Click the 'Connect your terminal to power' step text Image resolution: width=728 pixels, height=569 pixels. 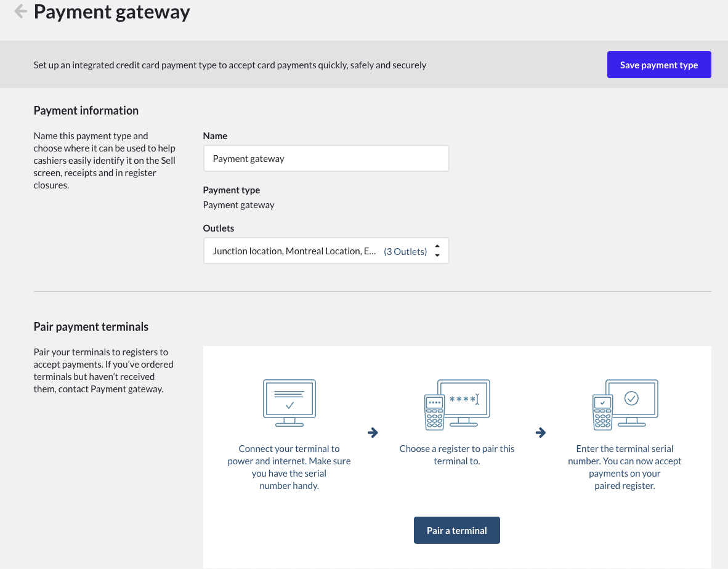coord(289,467)
